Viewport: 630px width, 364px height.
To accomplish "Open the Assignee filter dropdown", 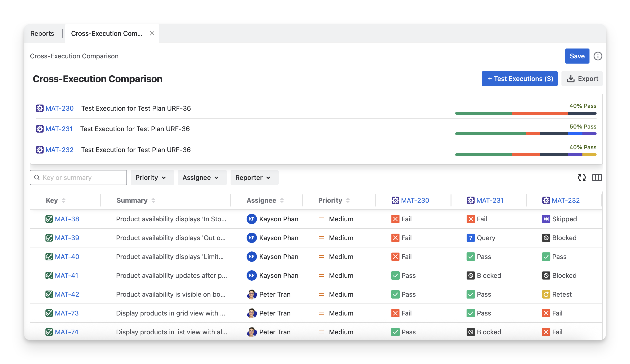I will pos(202,178).
